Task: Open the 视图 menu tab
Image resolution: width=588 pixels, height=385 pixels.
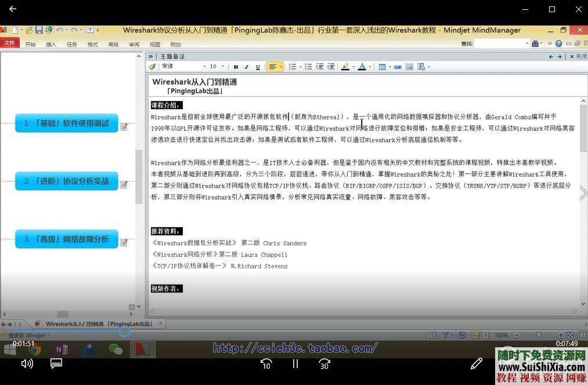Action: pos(154,44)
